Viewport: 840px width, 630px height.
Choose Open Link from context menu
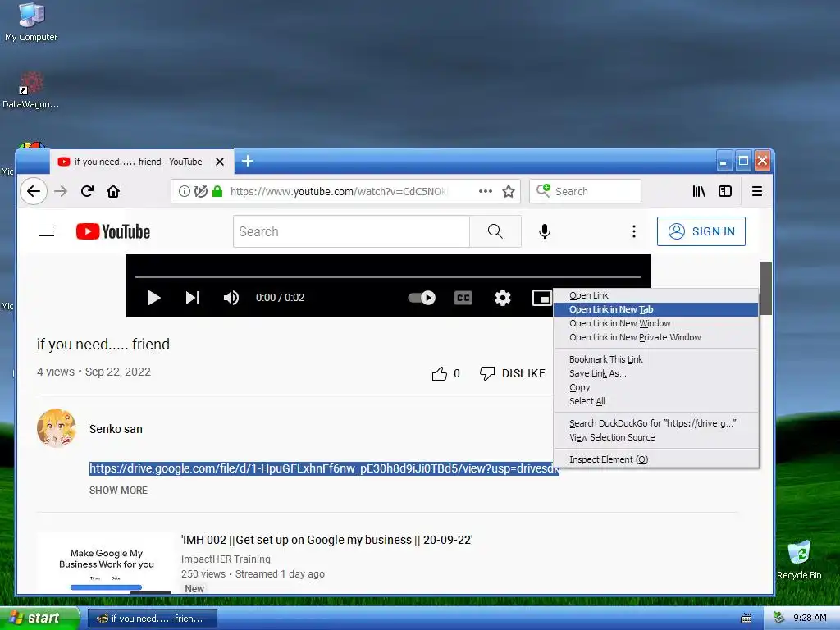655,295
